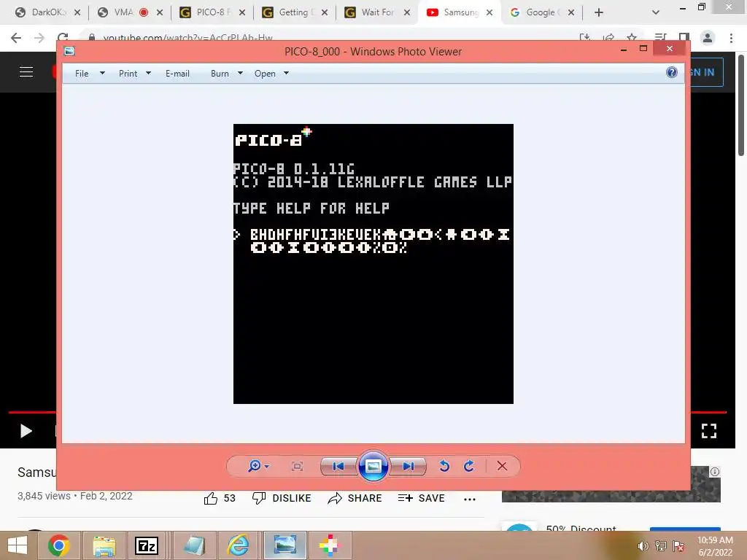
Task: Click DISLIKE on the YouTube video
Action: point(282,498)
